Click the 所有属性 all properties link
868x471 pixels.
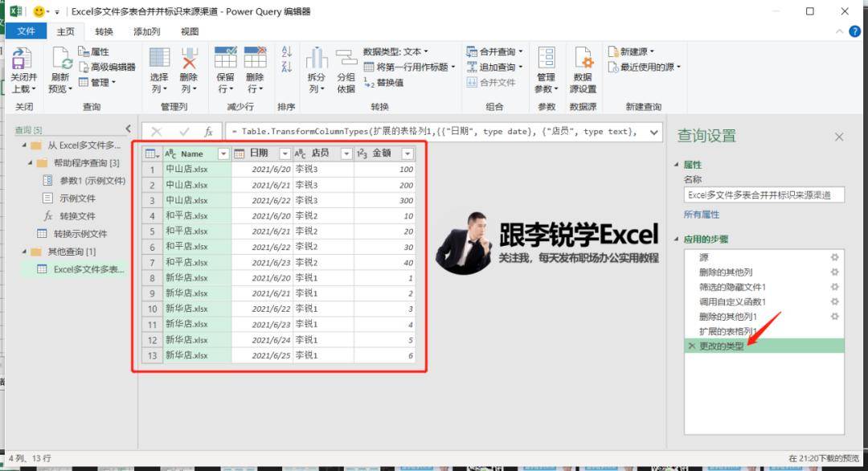click(702, 215)
